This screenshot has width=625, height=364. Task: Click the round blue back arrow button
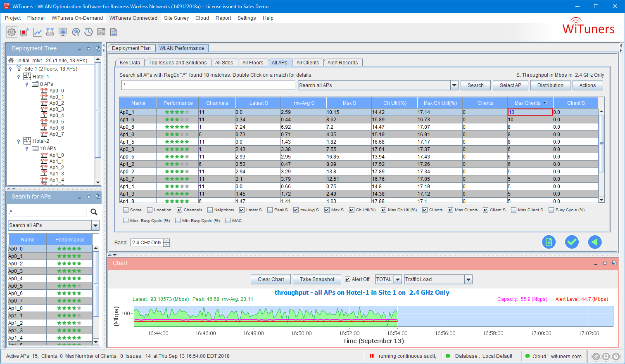594,242
